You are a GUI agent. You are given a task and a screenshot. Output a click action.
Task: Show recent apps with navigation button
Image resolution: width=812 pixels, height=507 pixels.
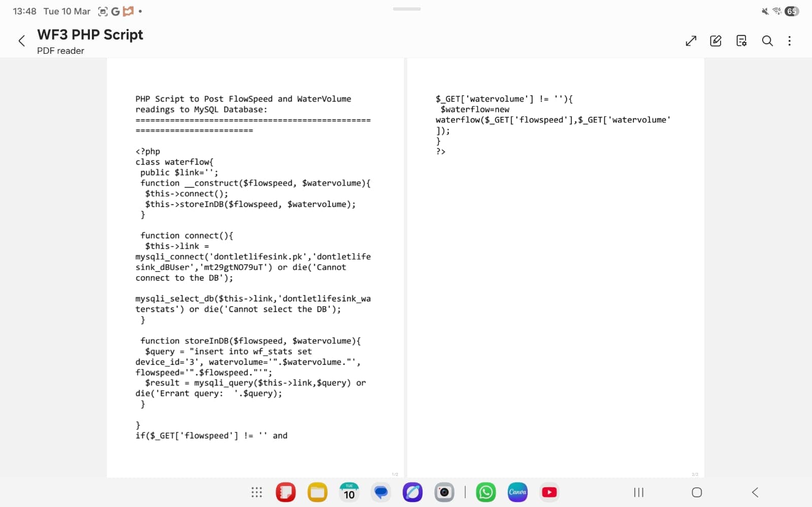pyautogui.click(x=639, y=492)
